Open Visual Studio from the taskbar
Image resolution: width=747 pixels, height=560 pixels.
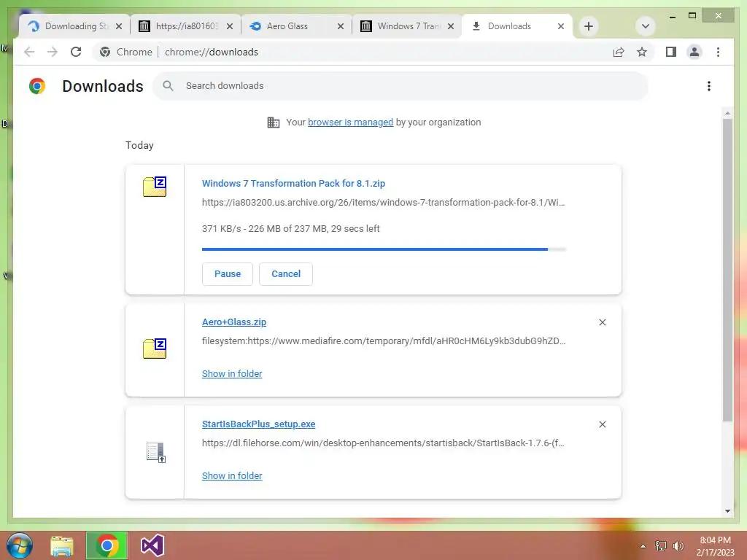tap(152, 545)
